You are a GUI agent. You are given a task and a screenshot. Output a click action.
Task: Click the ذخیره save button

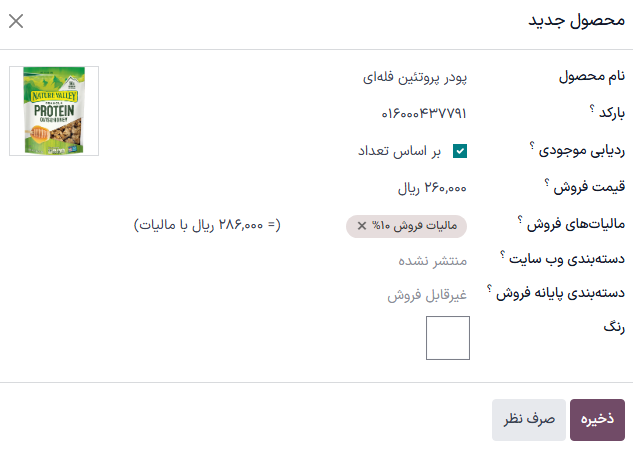click(x=597, y=420)
